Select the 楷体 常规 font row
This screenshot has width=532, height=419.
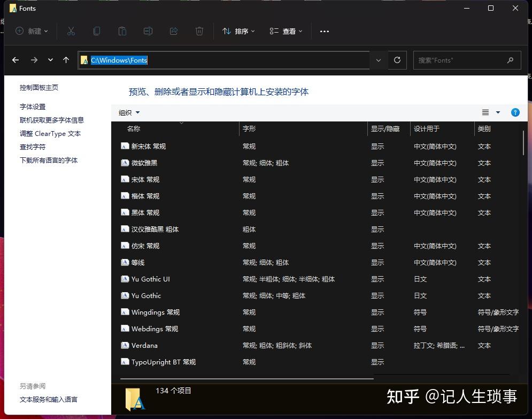click(x=319, y=196)
